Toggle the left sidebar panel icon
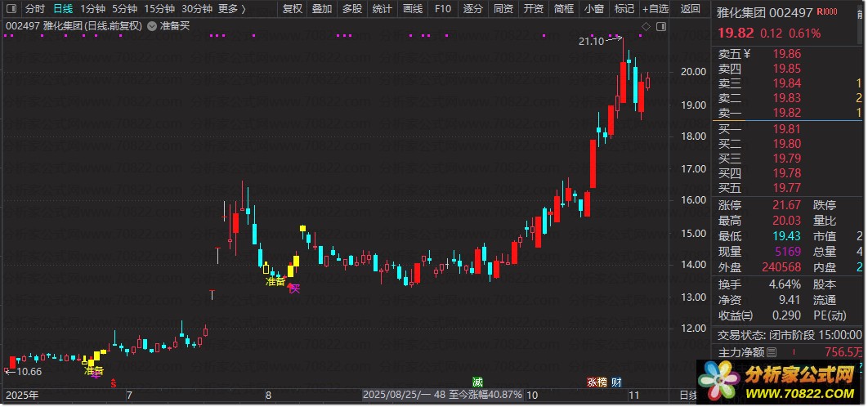Viewport: 868px width, 407px height. [11, 8]
